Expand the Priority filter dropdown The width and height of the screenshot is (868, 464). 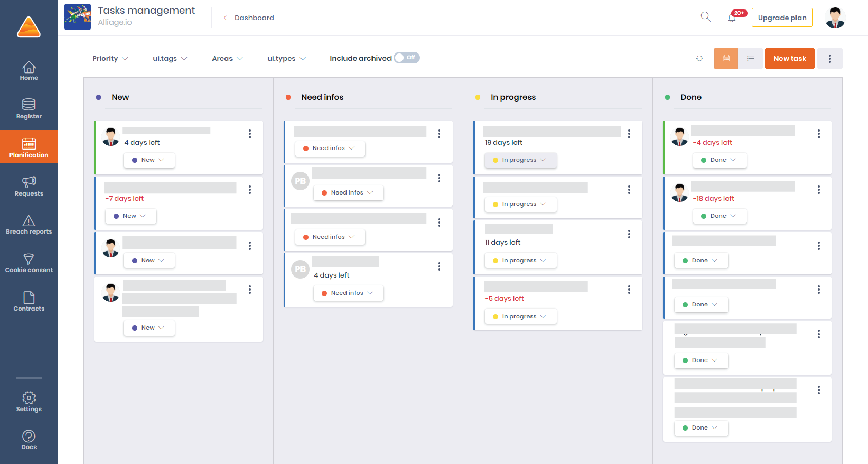pos(110,58)
